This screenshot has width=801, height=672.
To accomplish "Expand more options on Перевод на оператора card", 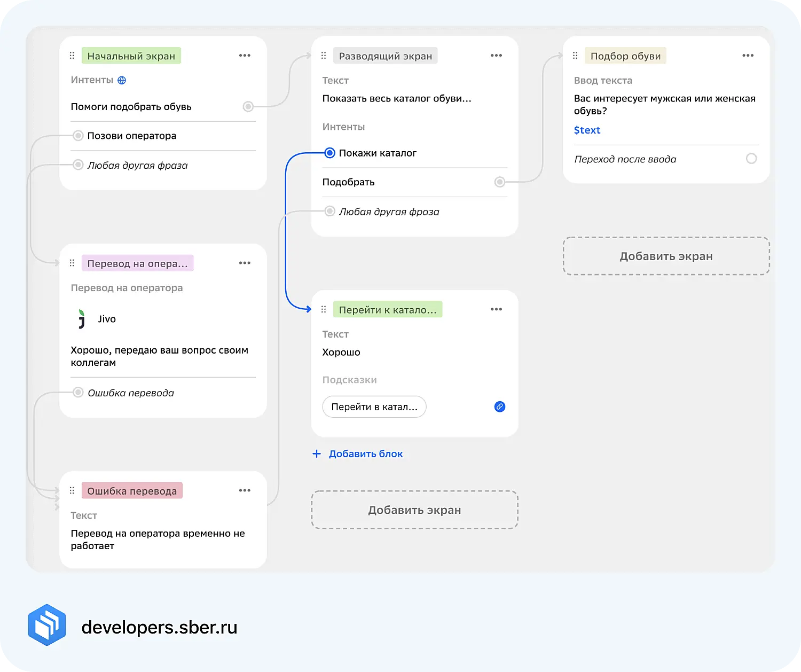I will click(245, 263).
